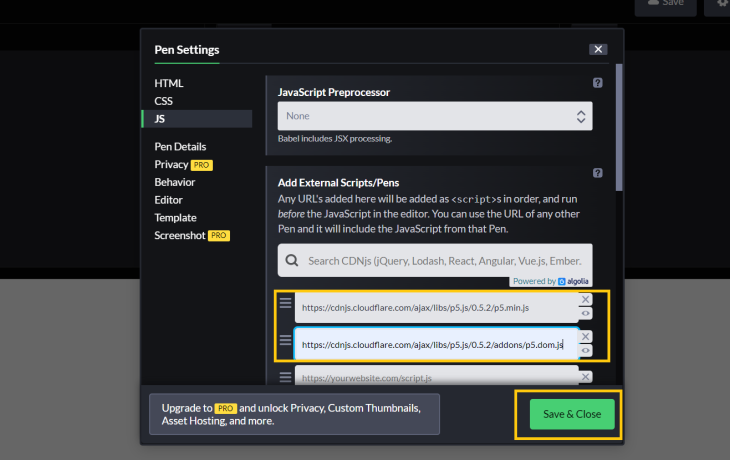Remove the p5.min.js script URL
This screenshot has height=460, width=730.
pyautogui.click(x=586, y=299)
